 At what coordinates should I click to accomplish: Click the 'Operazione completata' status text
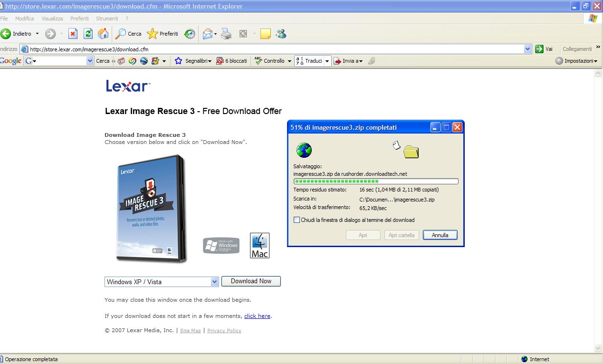(x=31, y=359)
